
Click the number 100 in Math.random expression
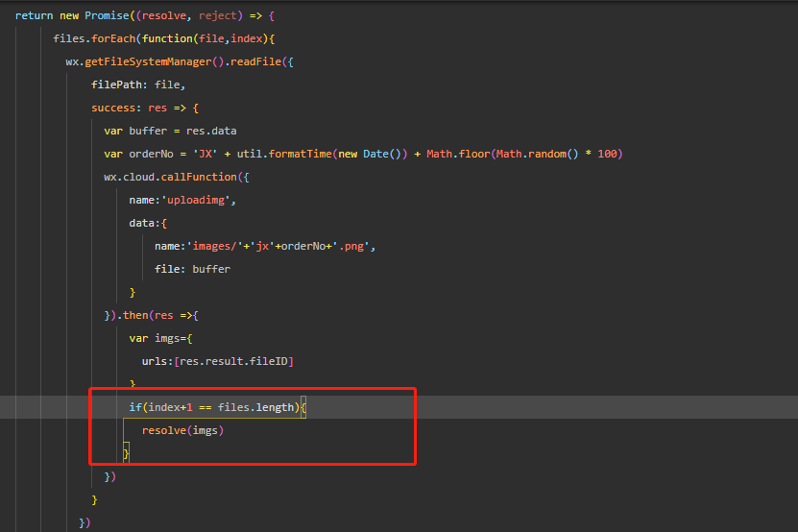click(x=607, y=154)
